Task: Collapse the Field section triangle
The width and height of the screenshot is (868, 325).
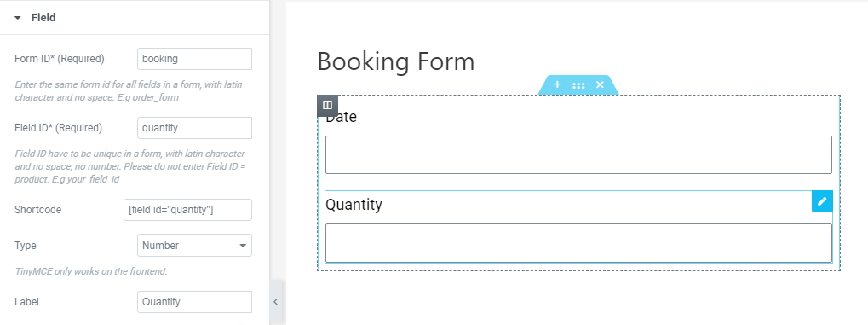Action: point(18,18)
